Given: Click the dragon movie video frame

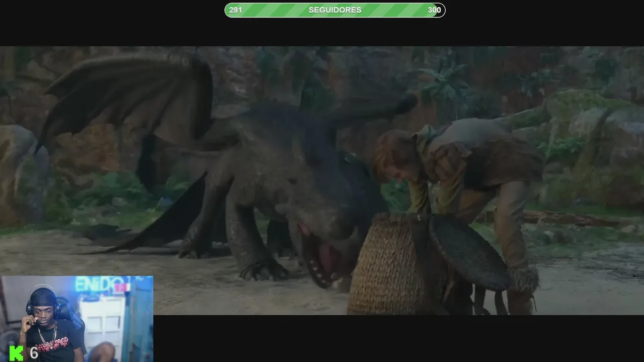Looking at the screenshot, I should (x=322, y=180).
